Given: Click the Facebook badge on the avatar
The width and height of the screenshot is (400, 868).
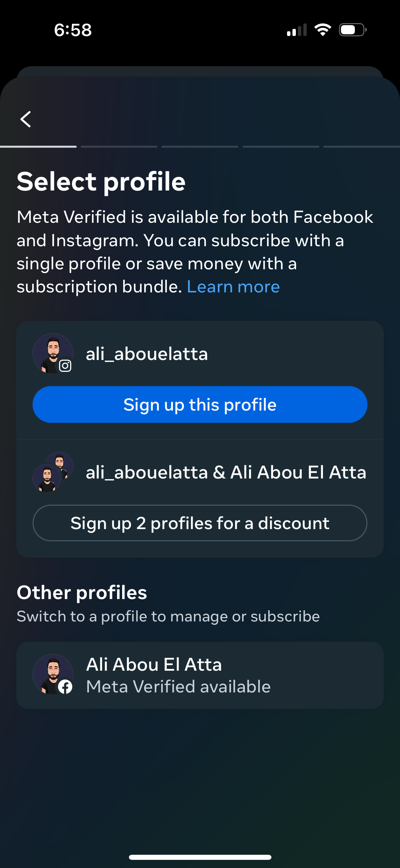Looking at the screenshot, I should click(65, 687).
